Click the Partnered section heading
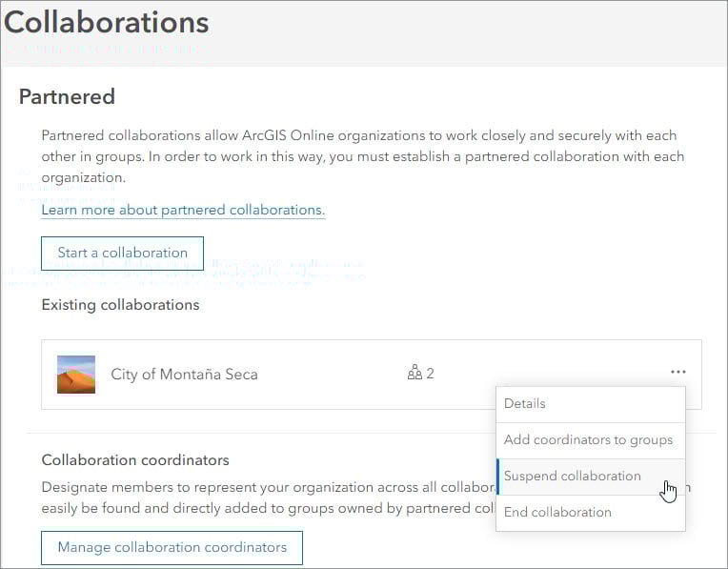The image size is (728, 569). click(67, 96)
